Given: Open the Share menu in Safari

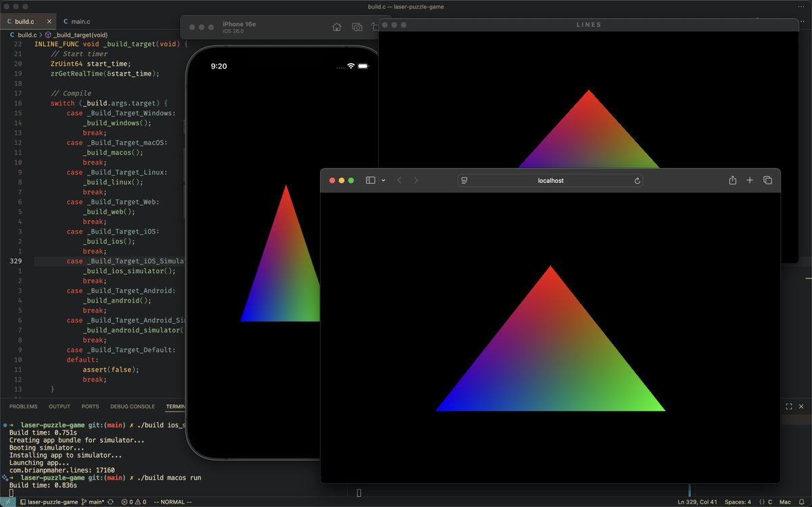Looking at the screenshot, I should 732,180.
